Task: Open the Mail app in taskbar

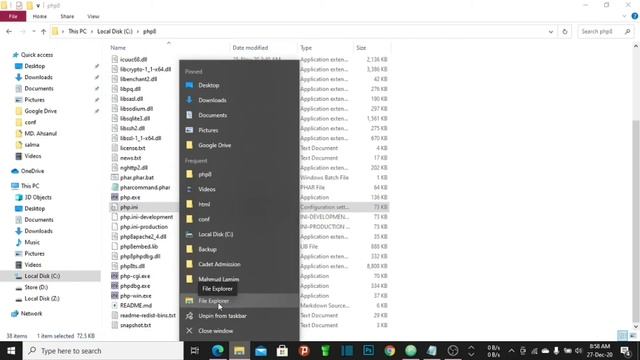Action: click(261, 351)
